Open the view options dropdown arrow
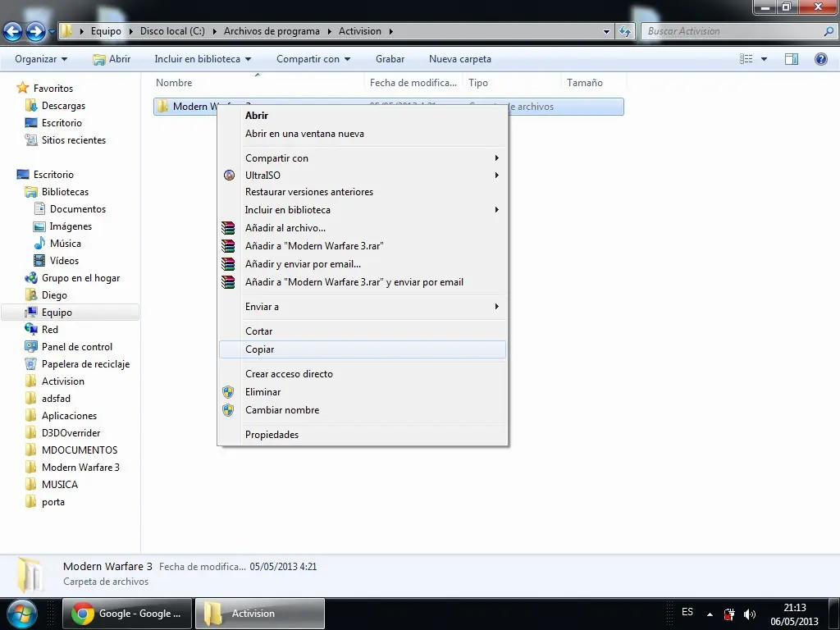The width and height of the screenshot is (840, 630). 764,59
